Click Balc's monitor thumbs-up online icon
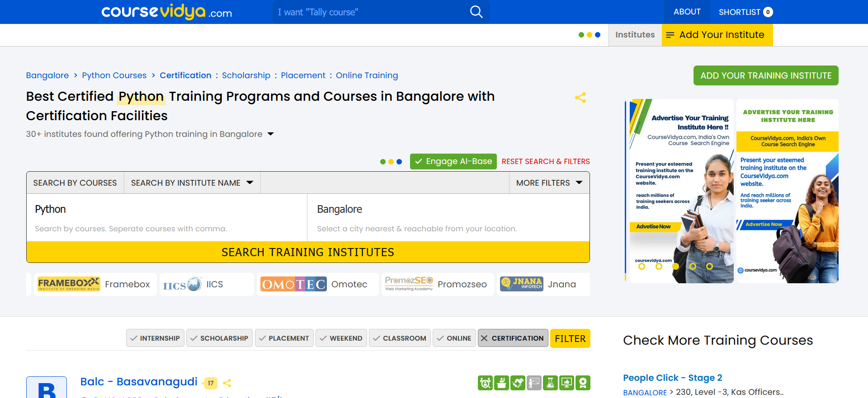The image size is (868, 398). (x=566, y=383)
